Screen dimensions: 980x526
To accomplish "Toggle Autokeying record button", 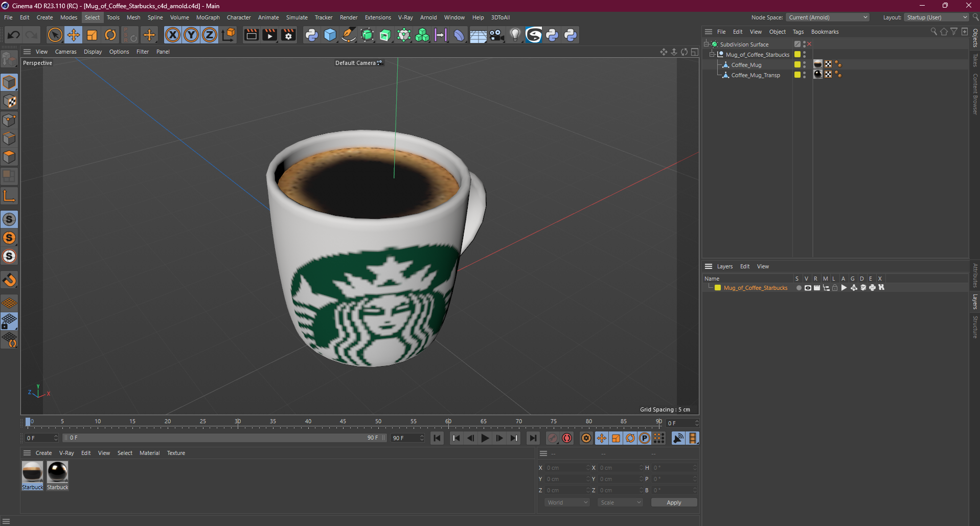I will tap(567, 438).
